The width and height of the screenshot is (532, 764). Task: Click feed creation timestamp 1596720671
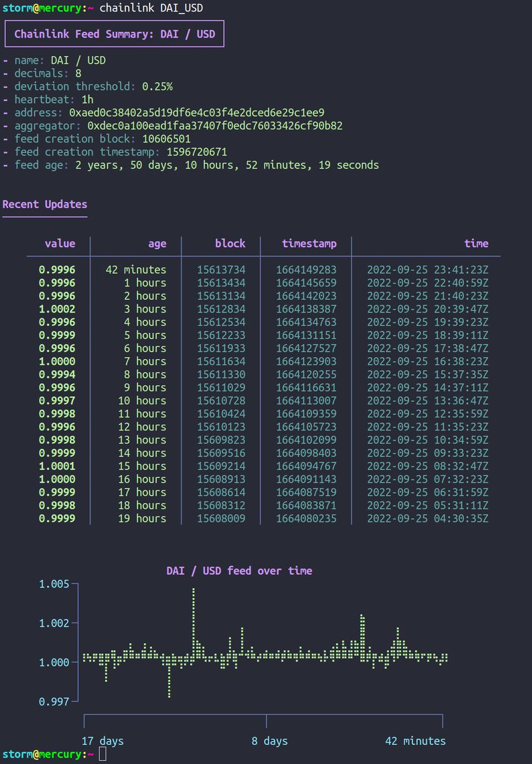[x=197, y=152]
